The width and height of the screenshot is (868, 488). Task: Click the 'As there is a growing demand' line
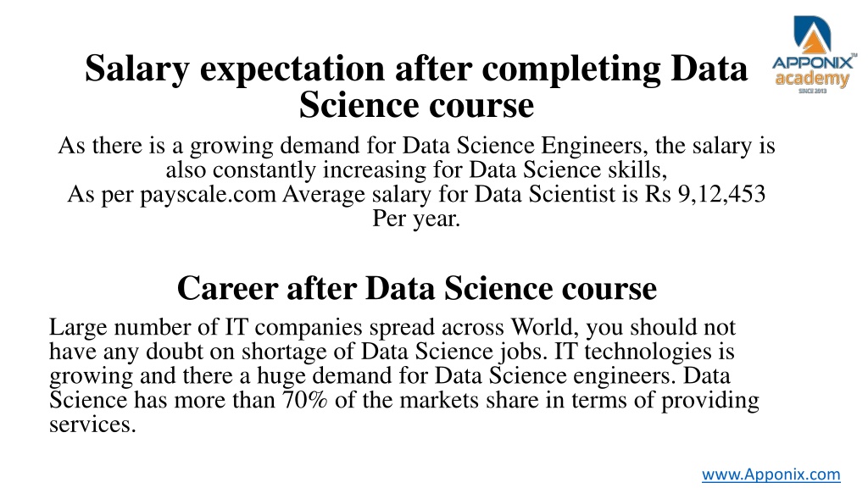[416, 146]
